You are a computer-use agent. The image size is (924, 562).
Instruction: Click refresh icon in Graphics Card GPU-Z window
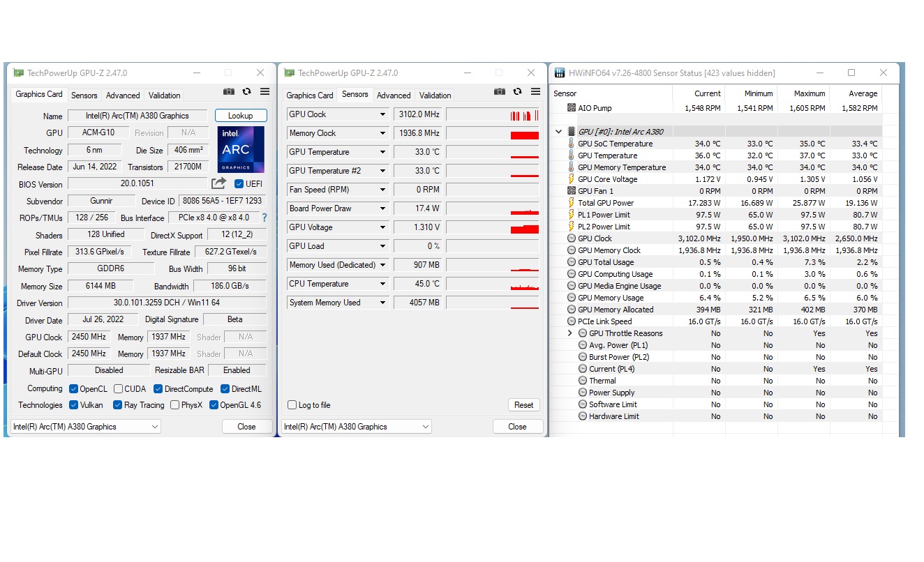click(247, 91)
